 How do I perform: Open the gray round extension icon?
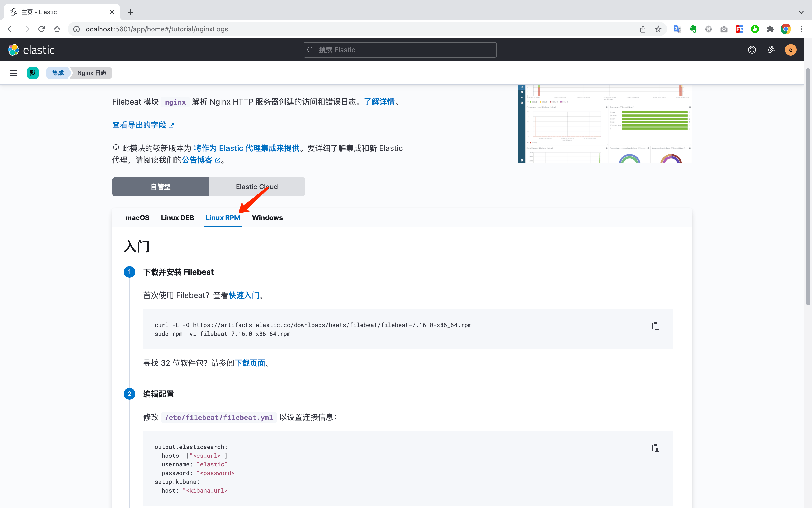click(x=708, y=29)
